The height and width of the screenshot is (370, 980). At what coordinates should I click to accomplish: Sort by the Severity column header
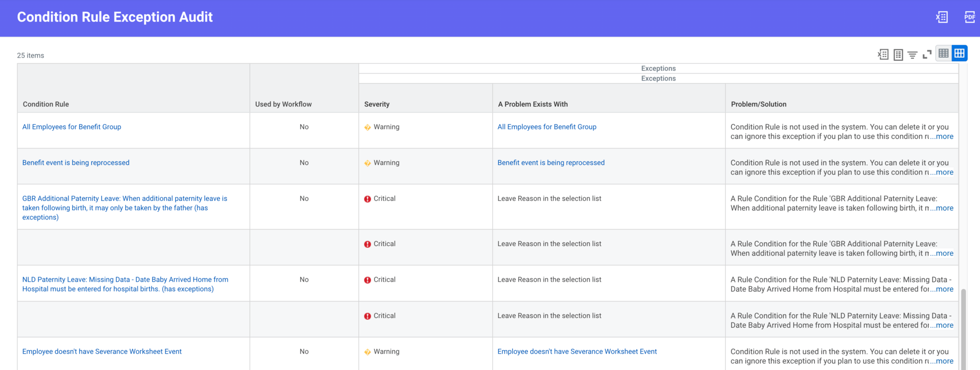(x=377, y=104)
